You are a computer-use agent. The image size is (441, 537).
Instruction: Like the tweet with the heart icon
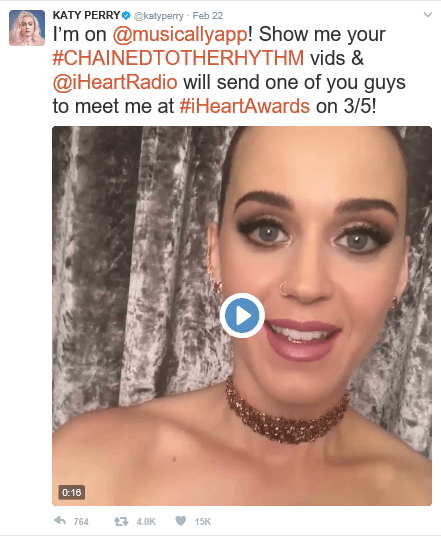pyautogui.click(x=181, y=521)
